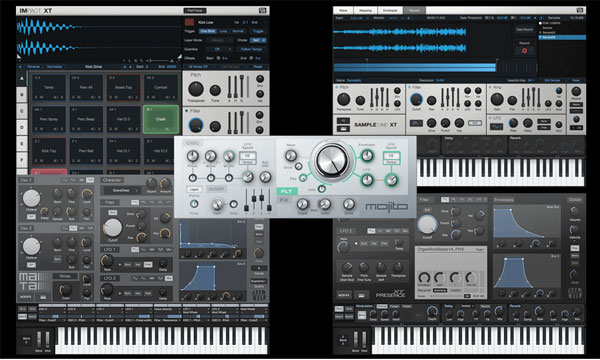600x360 pixels.
Task: Click the large Cutoff knob in Mojito
Action: (x=331, y=161)
